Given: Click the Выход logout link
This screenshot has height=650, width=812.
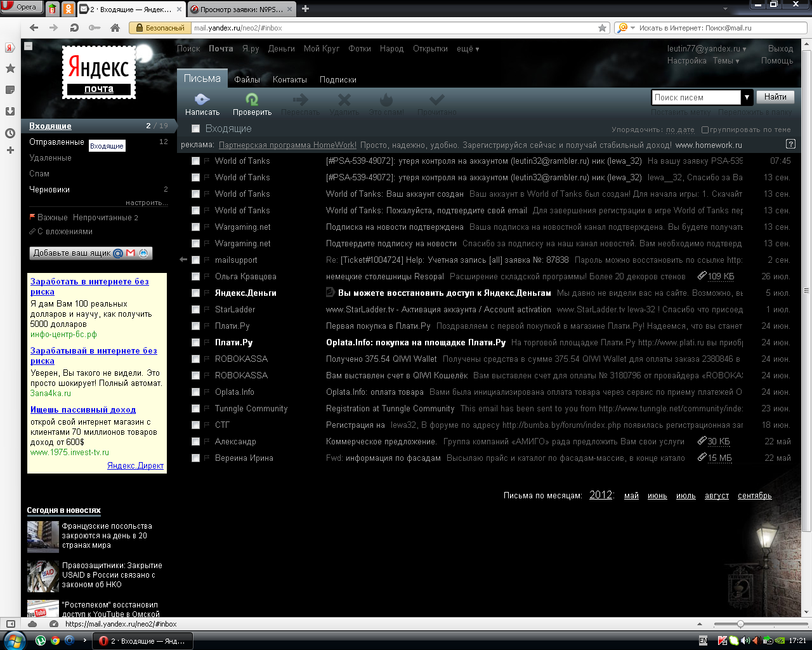Looking at the screenshot, I should point(780,49).
